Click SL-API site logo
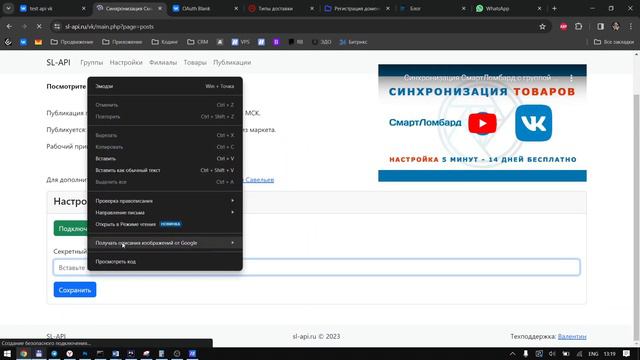 coord(58,62)
